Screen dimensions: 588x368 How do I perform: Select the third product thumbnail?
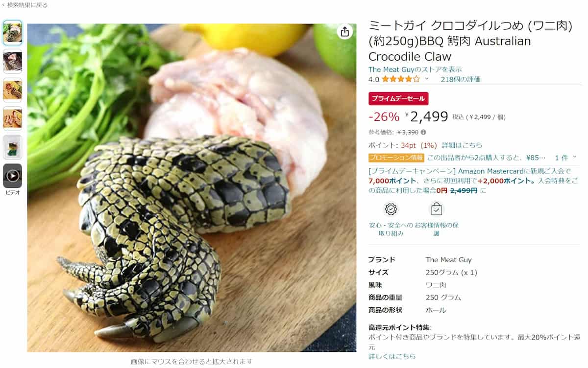[13, 90]
